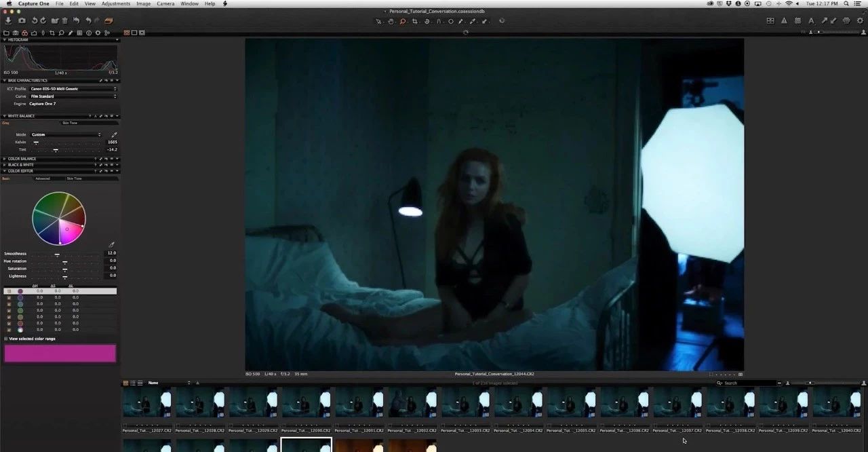The image size is (868, 452).
Task: Click the text annotation A icon top right
Action: (x=811, y=21)
